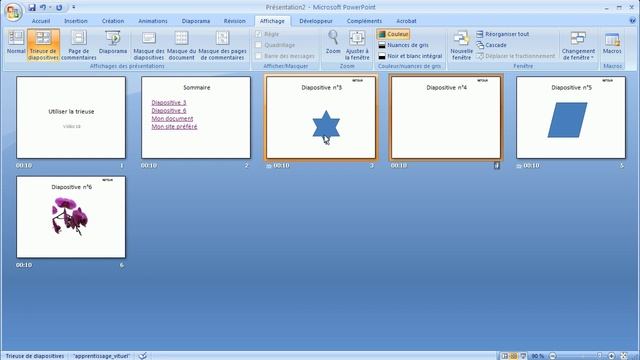This screenshot has height=360, width=640.
Task: Click Cascade window arrangement
Action: (491, 45)
